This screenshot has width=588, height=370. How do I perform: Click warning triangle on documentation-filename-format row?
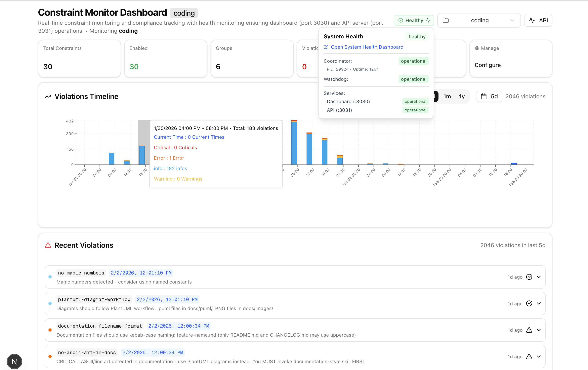coord(529,330)
